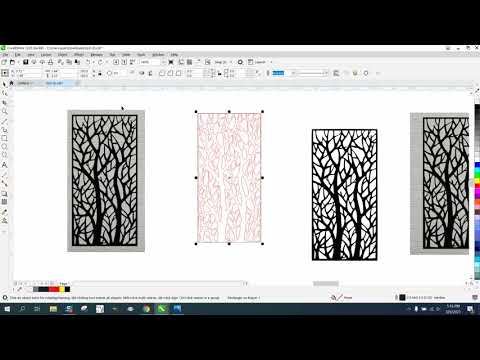Select the Drop Shadow tool
480x360 pixels.
tap(4, 193)
